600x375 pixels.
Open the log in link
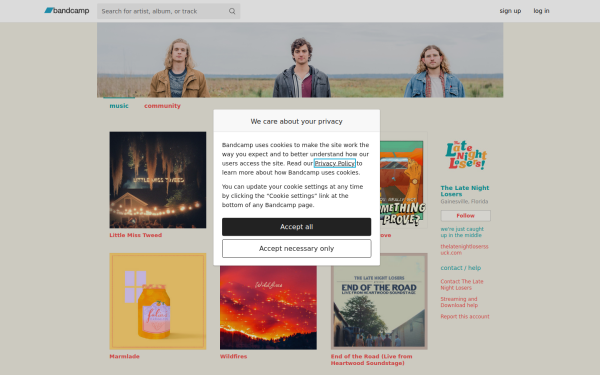(x=541, y=11)
